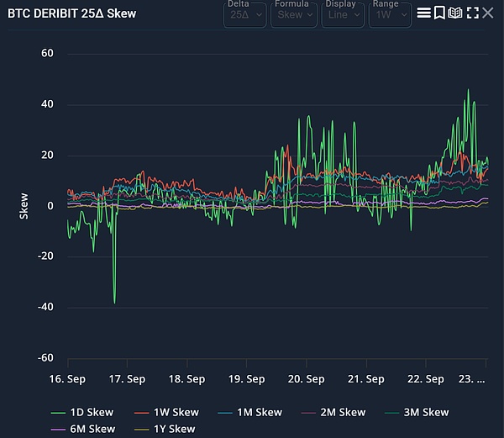
Task: Click the bookmark icon
Action: [x=439, y=13]
